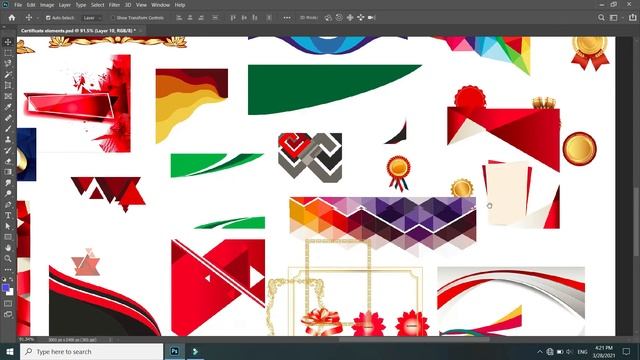Select the Gradient tool
The image size is (640, 360).
point(8,172)
